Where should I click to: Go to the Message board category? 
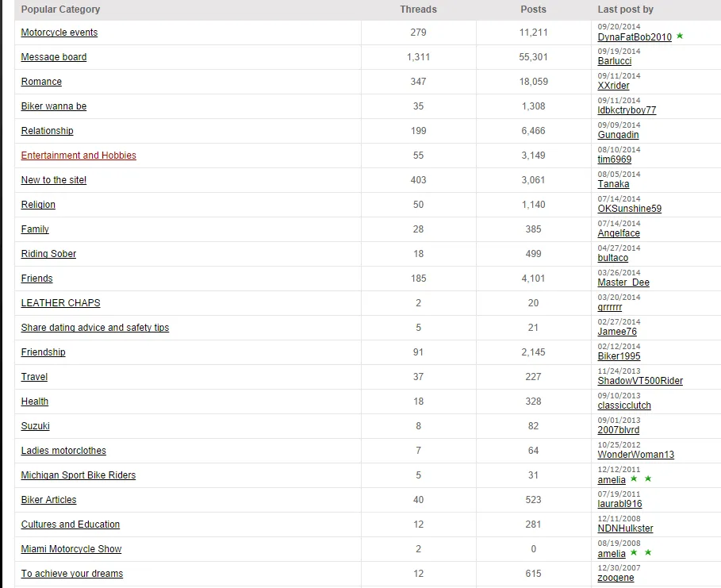pyautogui.click(x=54, y=57)
